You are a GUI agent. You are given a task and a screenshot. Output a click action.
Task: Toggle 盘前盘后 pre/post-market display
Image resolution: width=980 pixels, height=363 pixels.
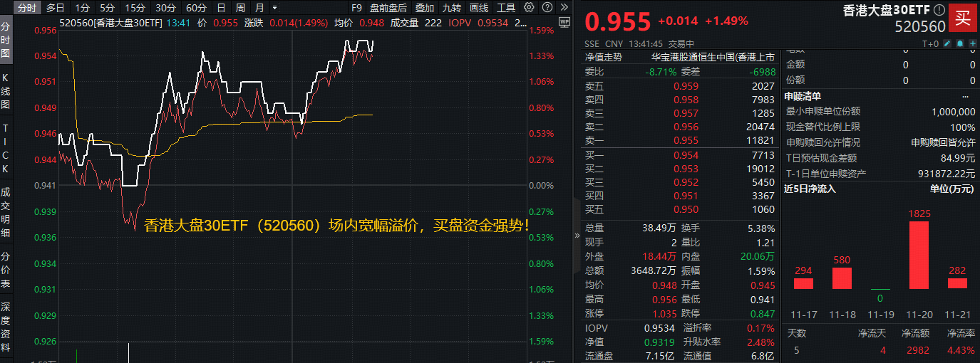(388, 8)
